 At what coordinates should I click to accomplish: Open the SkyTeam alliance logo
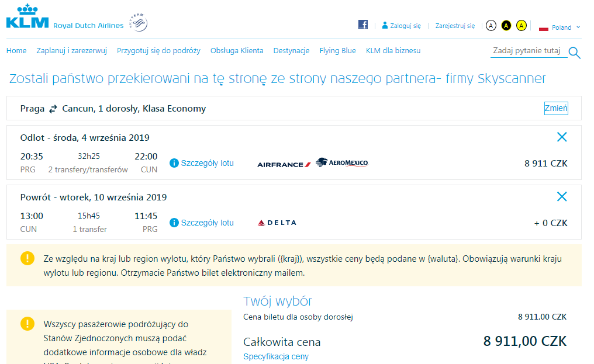click(139, 22)
